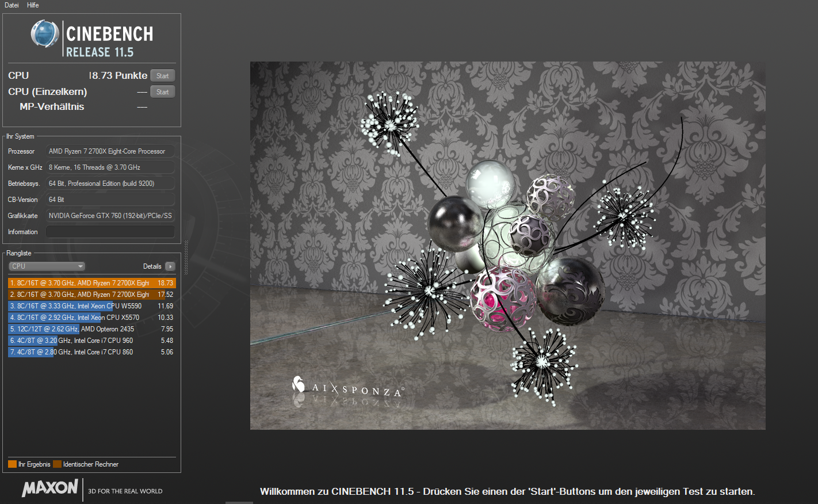Select the NVIDIA GeForce GTX 760 field
This screenshot has width=818, height=504.
pyautogui.click(x=110, y=216)
